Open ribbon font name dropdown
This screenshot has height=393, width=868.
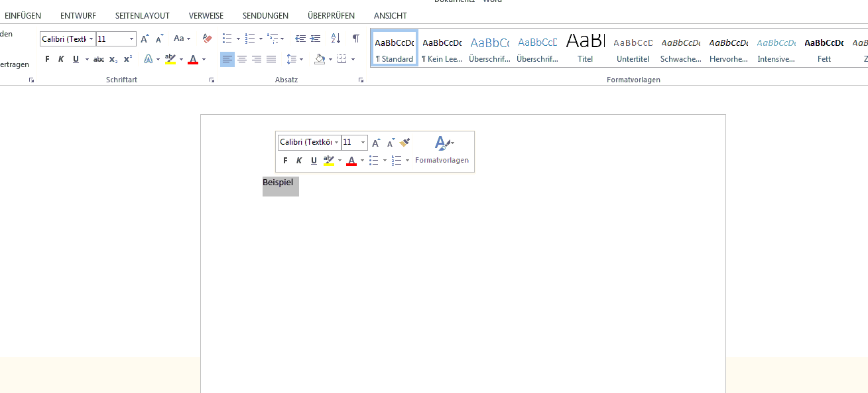(91, 39)
